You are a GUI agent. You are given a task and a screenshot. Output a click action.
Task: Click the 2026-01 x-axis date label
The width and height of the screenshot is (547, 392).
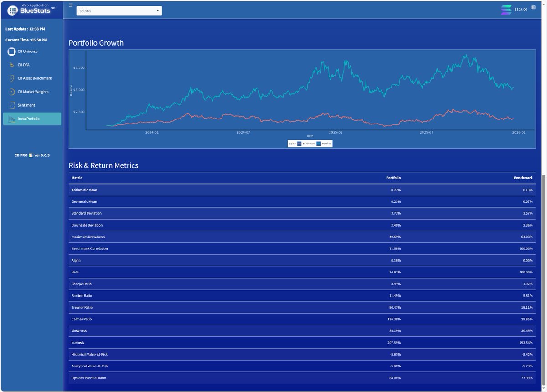click(519, 132)
